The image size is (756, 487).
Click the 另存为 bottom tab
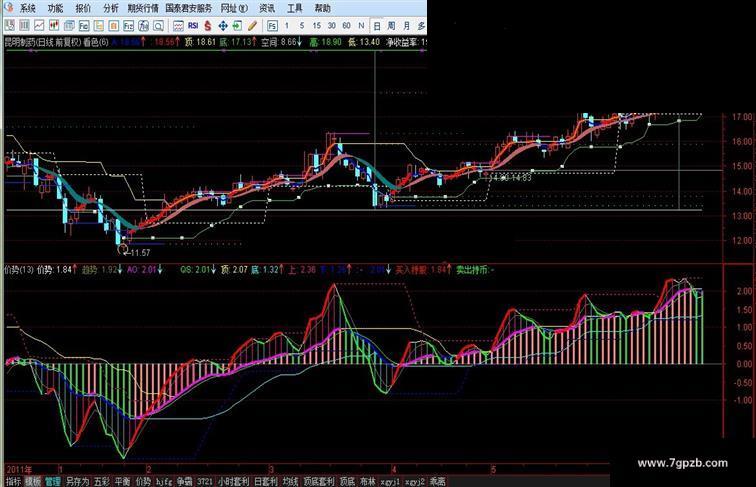click(x=77, y=481)
